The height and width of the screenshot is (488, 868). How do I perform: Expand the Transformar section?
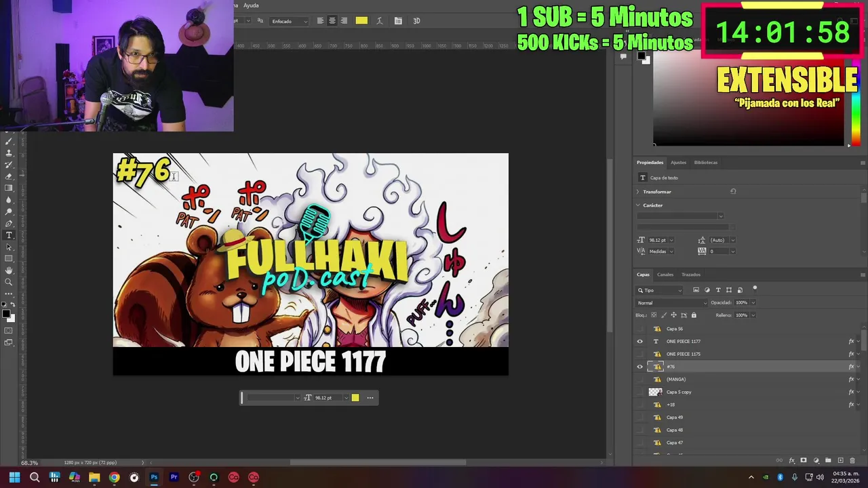638,192
